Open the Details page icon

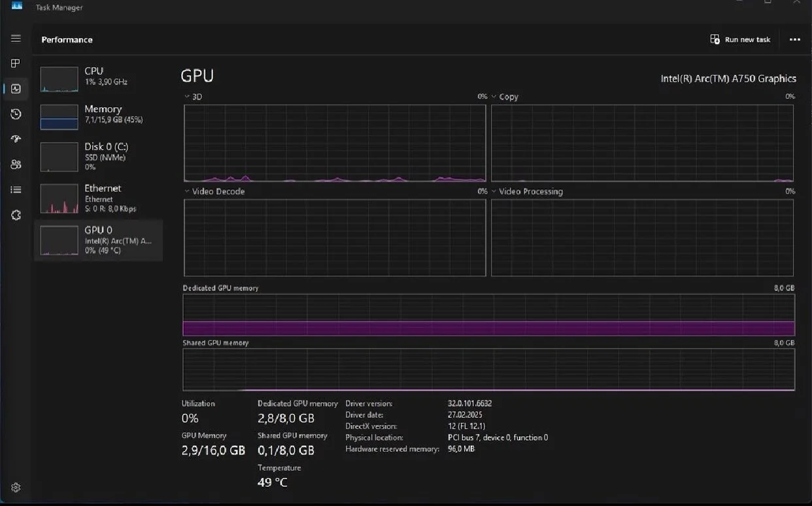click(16, 190)
